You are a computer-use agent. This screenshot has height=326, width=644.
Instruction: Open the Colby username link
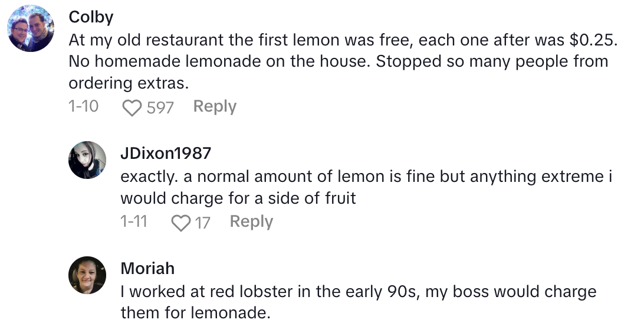[x=91, y=17]
